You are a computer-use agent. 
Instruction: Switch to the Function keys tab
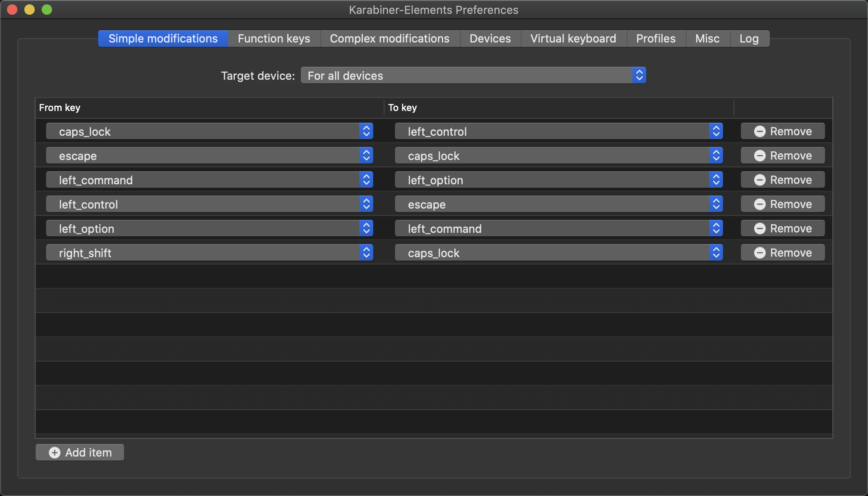click(274, 39)
